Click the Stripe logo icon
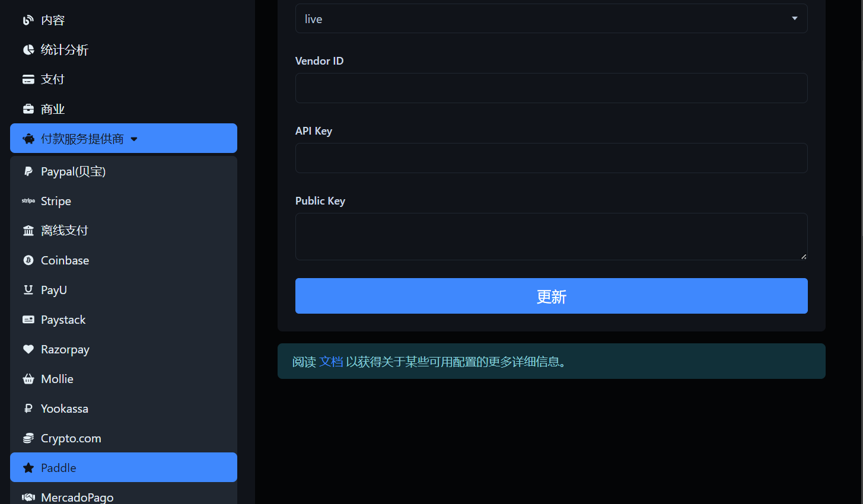Image resolution: width=863 pixels, height=504 pixels. point(28,201)
